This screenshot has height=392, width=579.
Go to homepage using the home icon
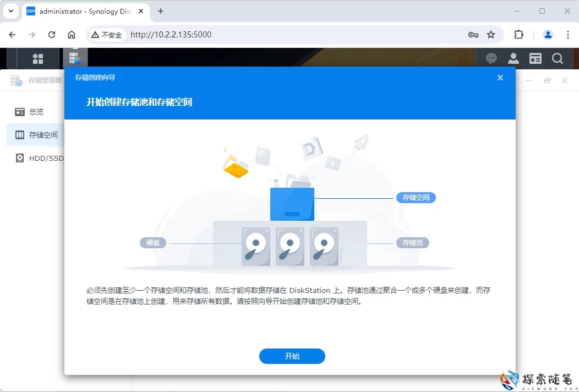pos(72,34)
